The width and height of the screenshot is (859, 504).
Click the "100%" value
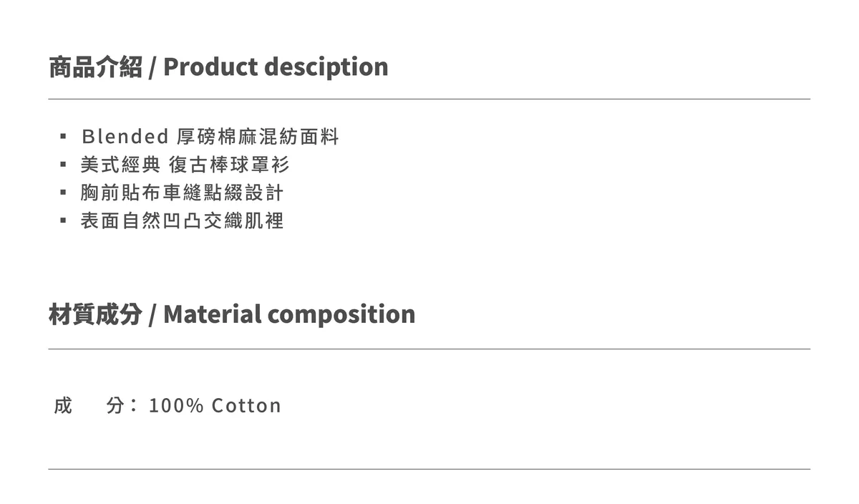point(176,405)
